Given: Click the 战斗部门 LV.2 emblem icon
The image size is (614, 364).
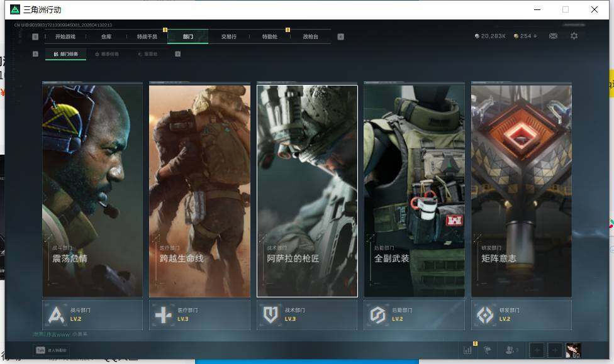Looking at the screenshot, I should pyautogui.click(x=56, y=315).
